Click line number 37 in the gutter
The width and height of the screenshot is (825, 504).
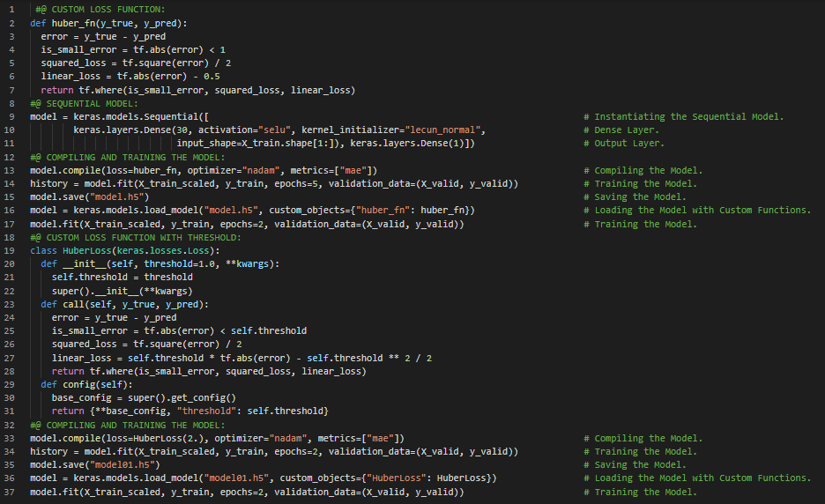(11, 492)
